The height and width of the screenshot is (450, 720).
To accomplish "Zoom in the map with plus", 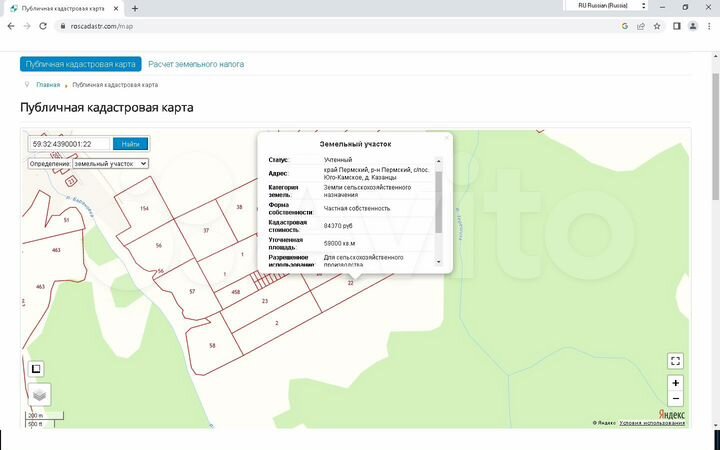I will [x=676, y=383].
